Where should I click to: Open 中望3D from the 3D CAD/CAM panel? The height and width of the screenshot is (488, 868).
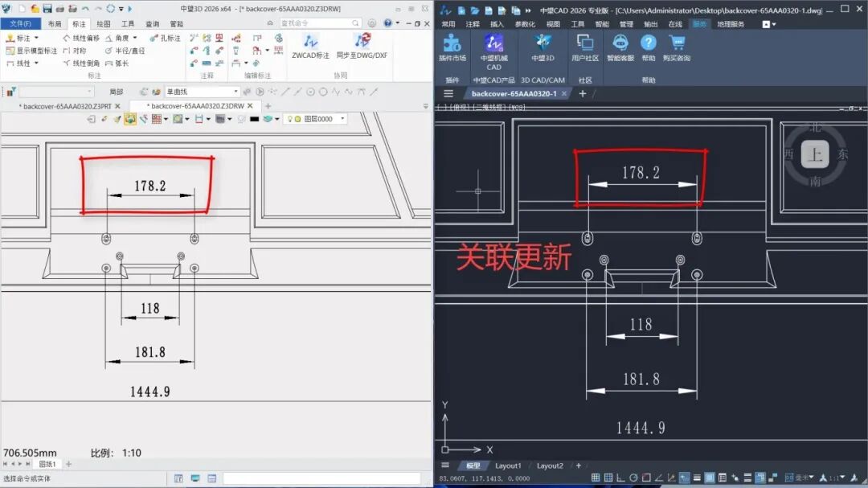(x=542, y=44)
